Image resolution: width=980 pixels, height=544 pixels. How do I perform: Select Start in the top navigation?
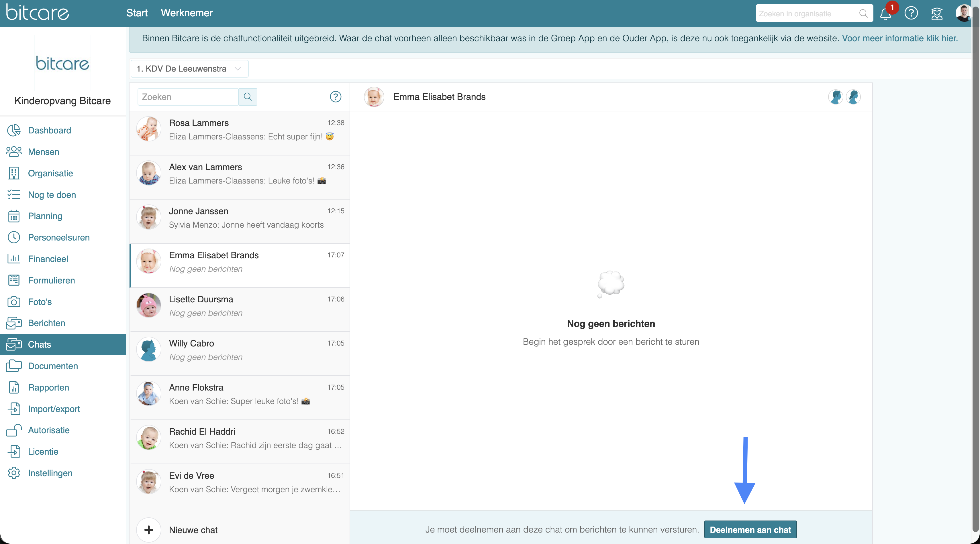pos(137,13)
